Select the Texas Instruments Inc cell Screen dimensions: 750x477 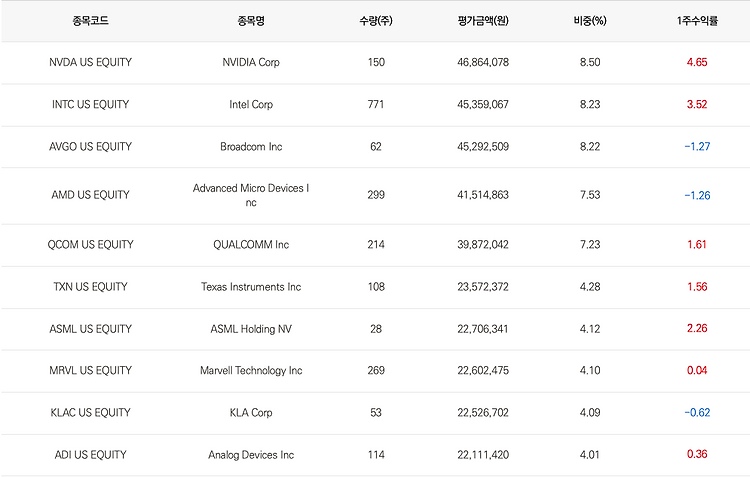tap(251, 287)
